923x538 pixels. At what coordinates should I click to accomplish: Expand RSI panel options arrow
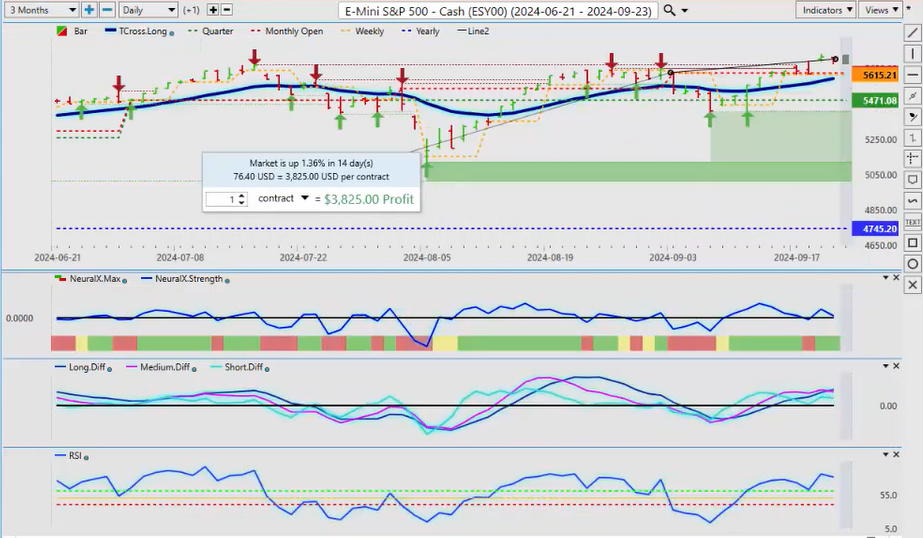[x=885, y=454]
